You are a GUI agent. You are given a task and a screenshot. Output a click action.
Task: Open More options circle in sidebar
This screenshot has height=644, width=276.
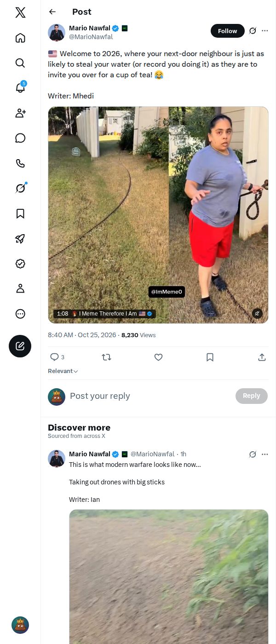[20, 314]
